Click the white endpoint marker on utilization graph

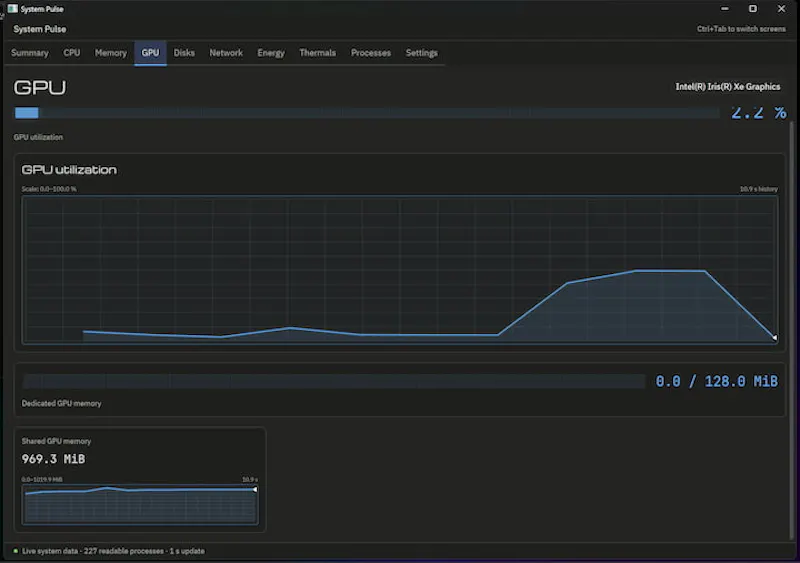(x=774, y=337)
